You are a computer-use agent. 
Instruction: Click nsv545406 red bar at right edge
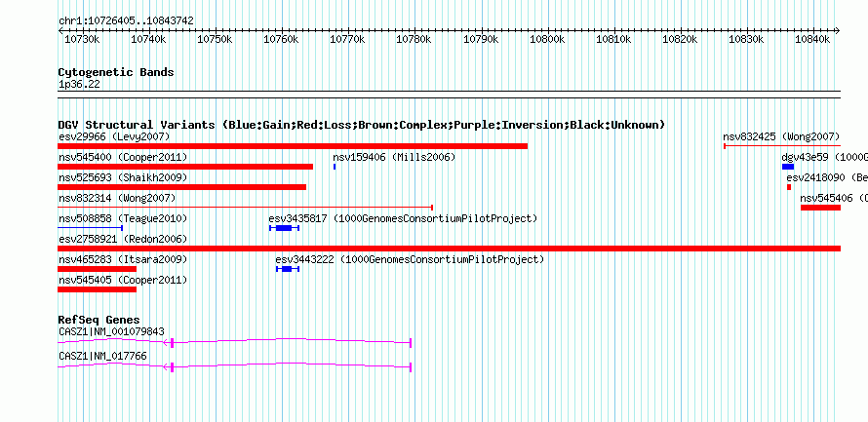coord(820,208)
